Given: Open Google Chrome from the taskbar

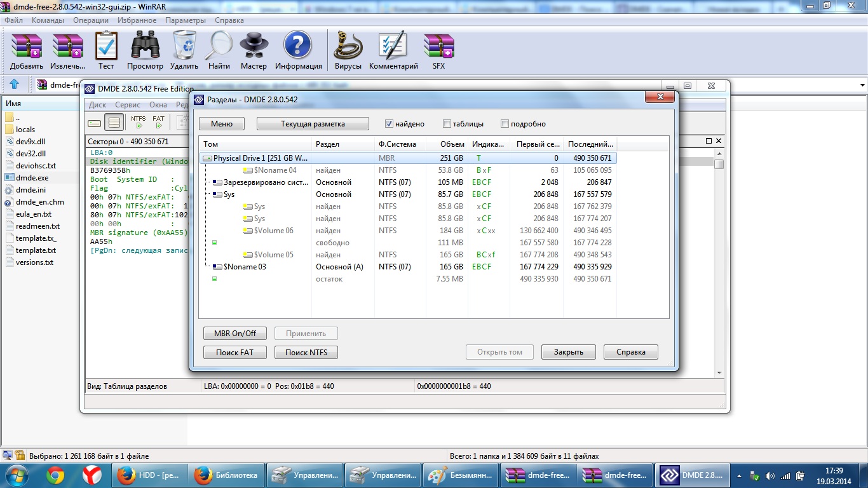Looking at the screenshot, I should [55, 475].
